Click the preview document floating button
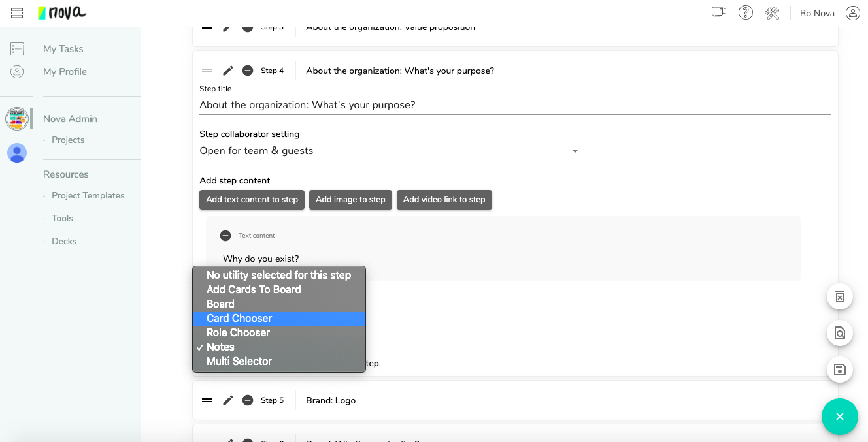868x442 pixels. click(x=840, y=334)
